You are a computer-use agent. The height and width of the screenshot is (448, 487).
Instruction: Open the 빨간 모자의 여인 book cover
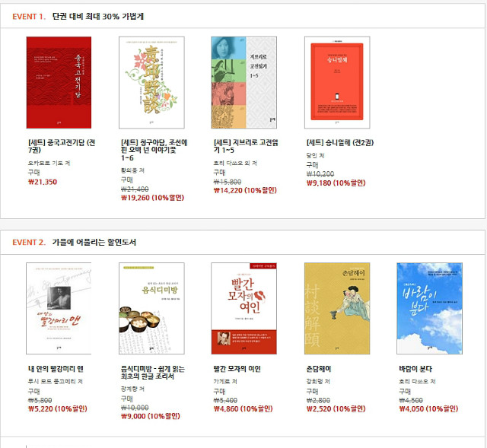tap(244, 308)
